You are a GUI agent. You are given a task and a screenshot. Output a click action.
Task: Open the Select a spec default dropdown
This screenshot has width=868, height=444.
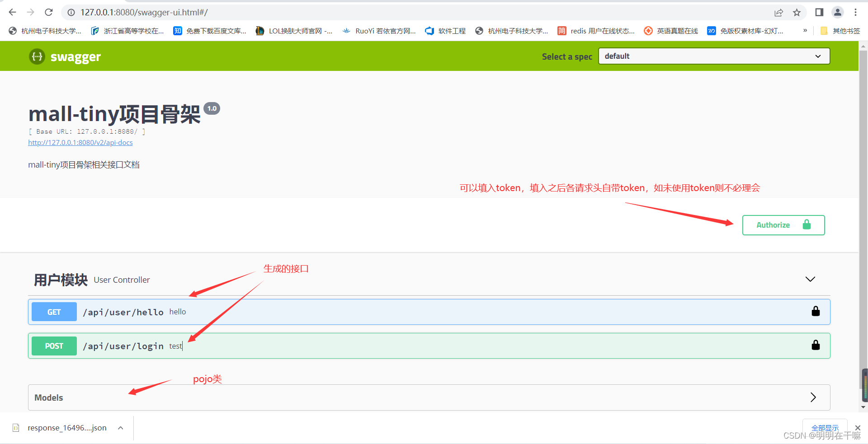[714, 56]
